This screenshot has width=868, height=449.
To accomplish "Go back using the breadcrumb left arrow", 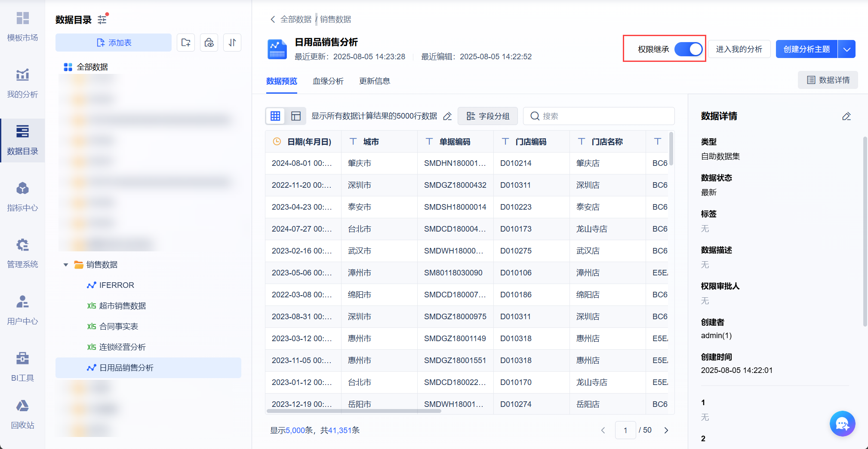I will 272,19.
